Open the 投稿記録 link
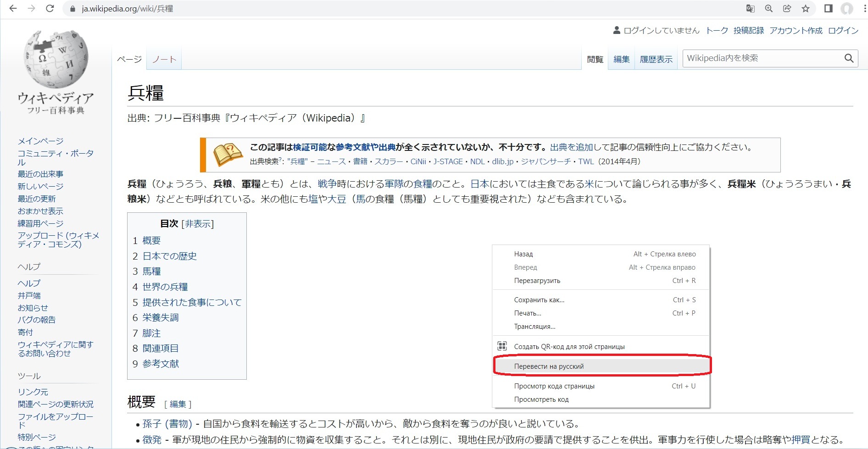Image resolution: width=868 pixels, height=449 pixels. [x=749, y=31]
